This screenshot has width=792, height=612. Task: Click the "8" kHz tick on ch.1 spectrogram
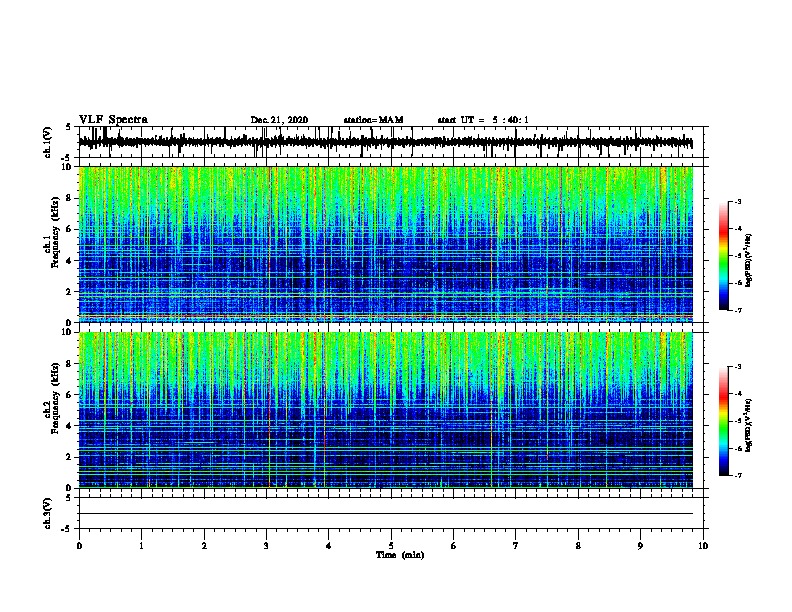(x=69, y=198)
